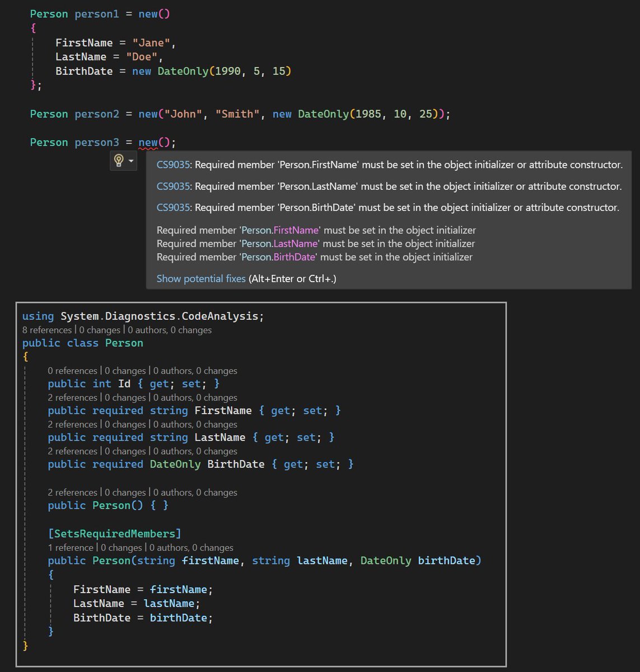Click the '8 references' CodeLens above Person class
Viewport: 640px width, 672px height.
(46, 330)
